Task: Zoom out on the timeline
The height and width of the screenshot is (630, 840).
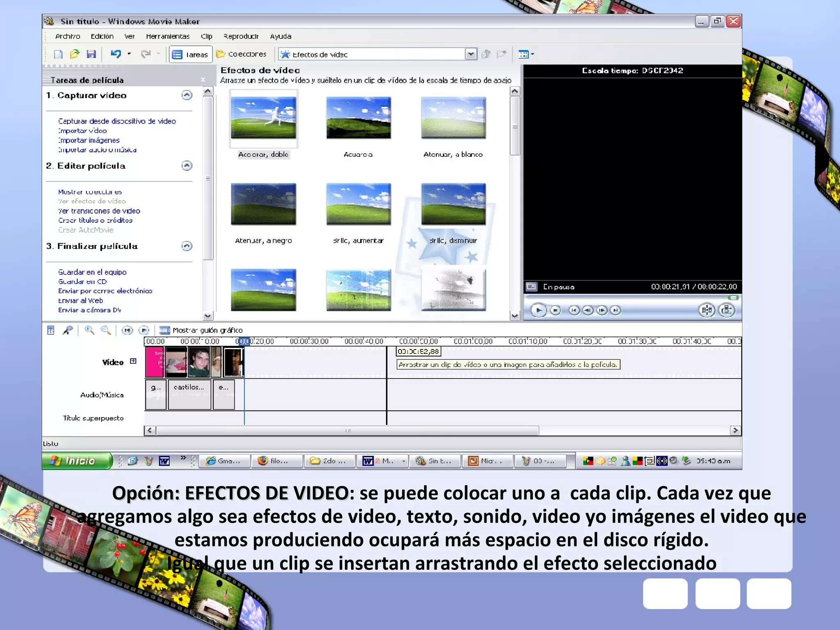Action: pos(106,330)
